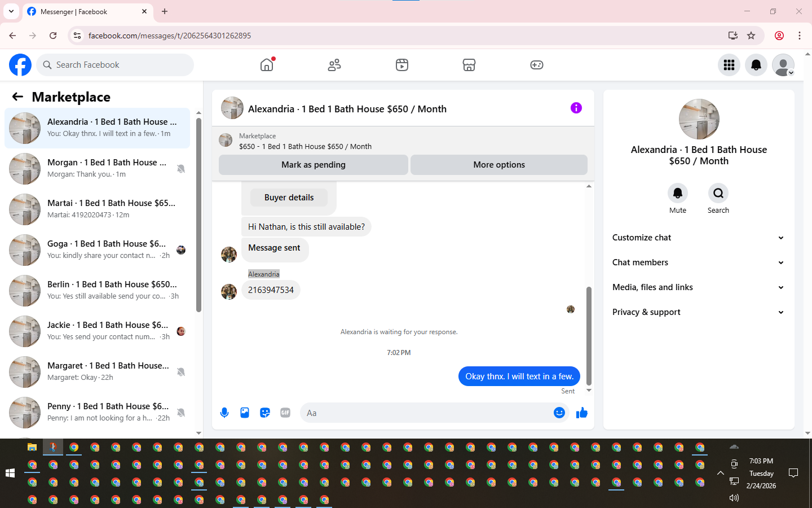Open the Facebook home feed icon
This screenshot has width=812, height=508.
[267, 65]
